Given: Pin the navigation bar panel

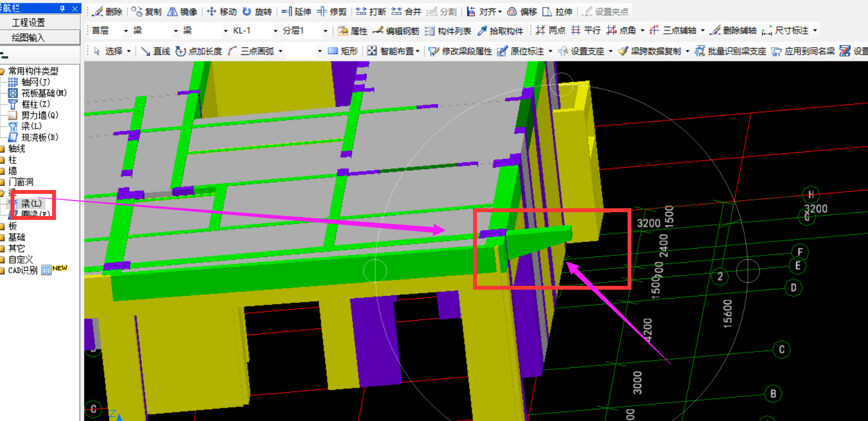Looking at the screenshot, I should coord(61,8).
